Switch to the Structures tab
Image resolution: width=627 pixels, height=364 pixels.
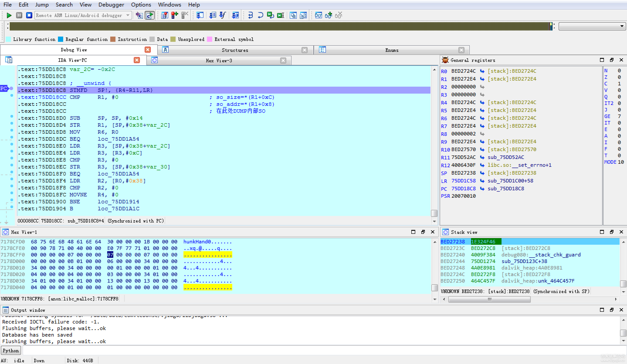[x=235, y=50]
